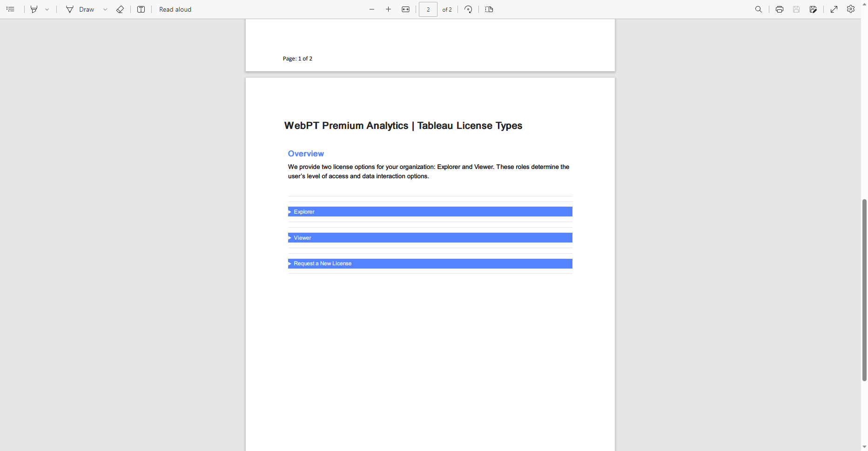The image size is (868, 451).
Task: Select the Highlight tool
Action: 34,9
